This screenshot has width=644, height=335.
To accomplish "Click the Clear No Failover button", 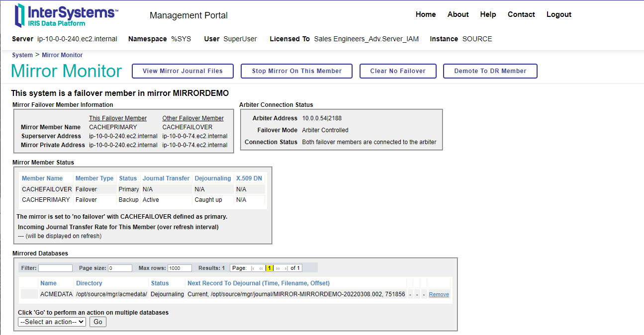I will pos(397,71).
